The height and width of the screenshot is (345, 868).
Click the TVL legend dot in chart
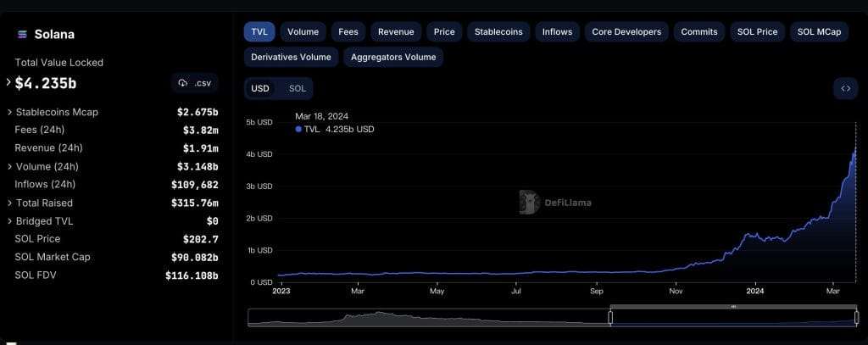[x=298, y=129]
